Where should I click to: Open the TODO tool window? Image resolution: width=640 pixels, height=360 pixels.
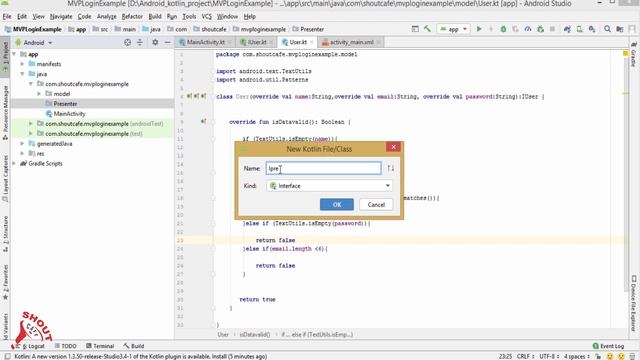pyautogui.click(x=66, y=346)
